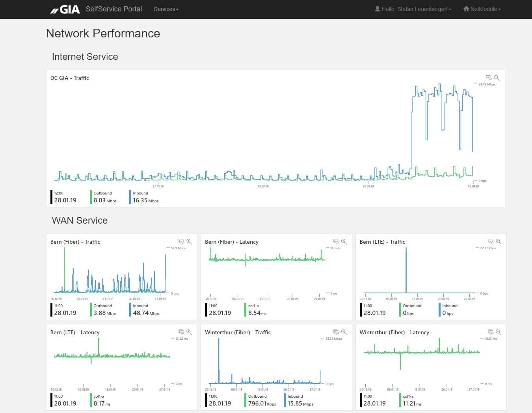
Task: Click the 8.03 Mbps outbound value
Action: tap(105, 200)
